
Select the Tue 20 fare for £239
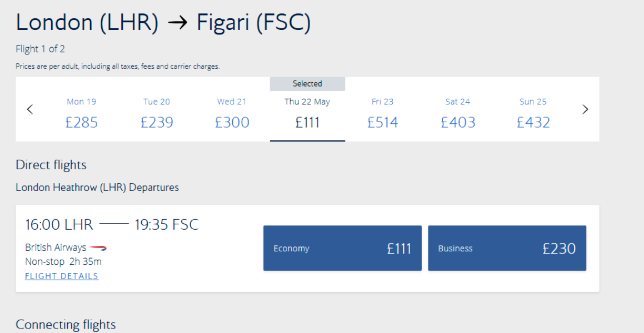point(156,113)
